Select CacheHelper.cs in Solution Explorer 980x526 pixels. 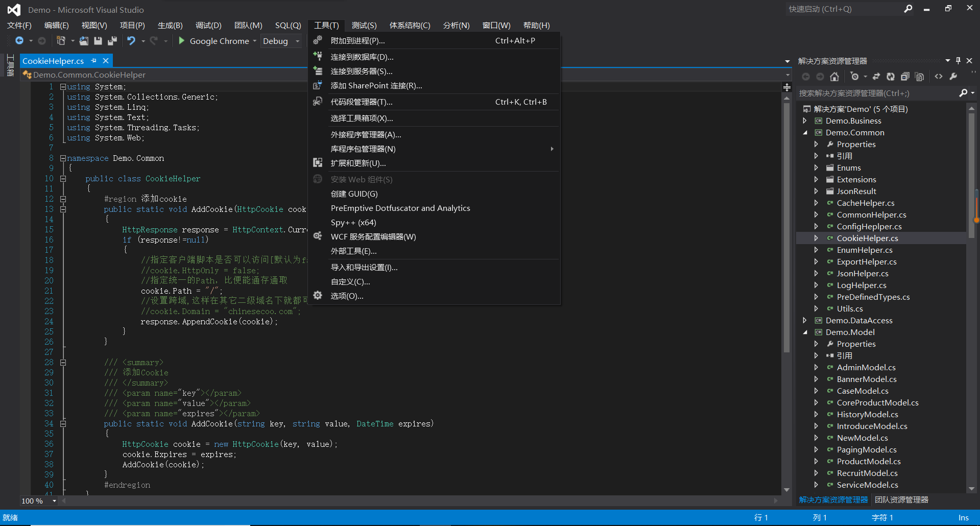coord(866,203)
